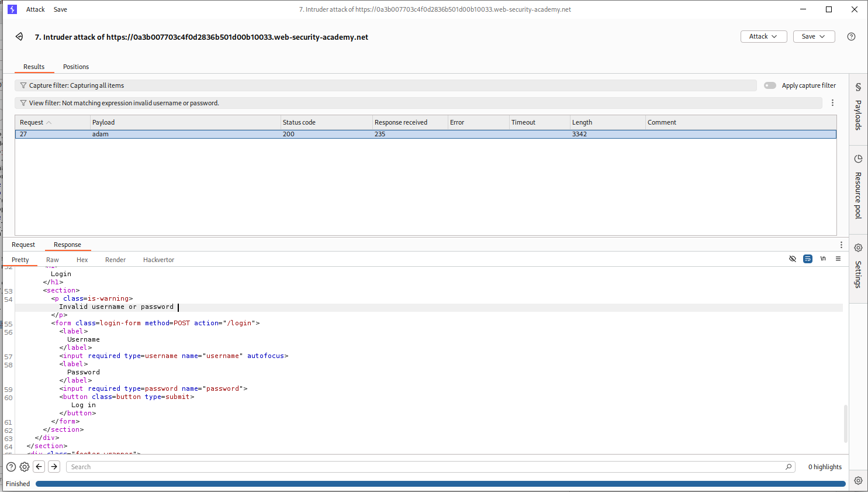Expand the Attack dropdown button
The image size is (868, 492).
click(763, 37)
